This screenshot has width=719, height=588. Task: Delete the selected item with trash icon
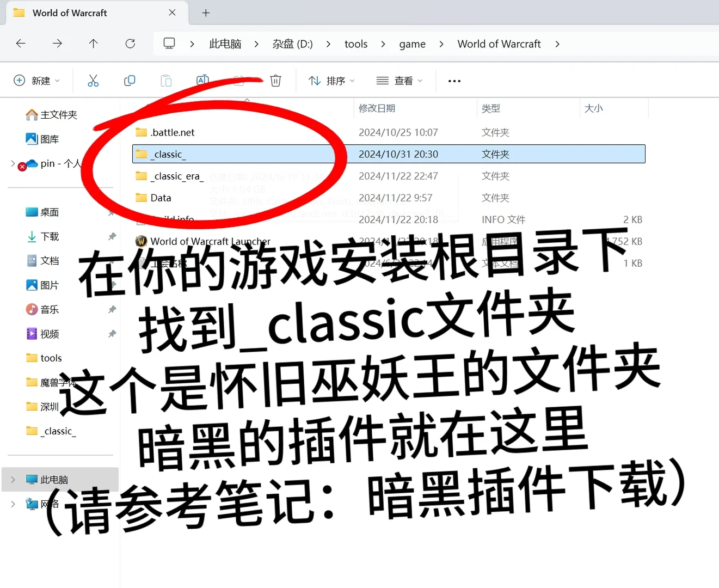[x=276, y=81]
